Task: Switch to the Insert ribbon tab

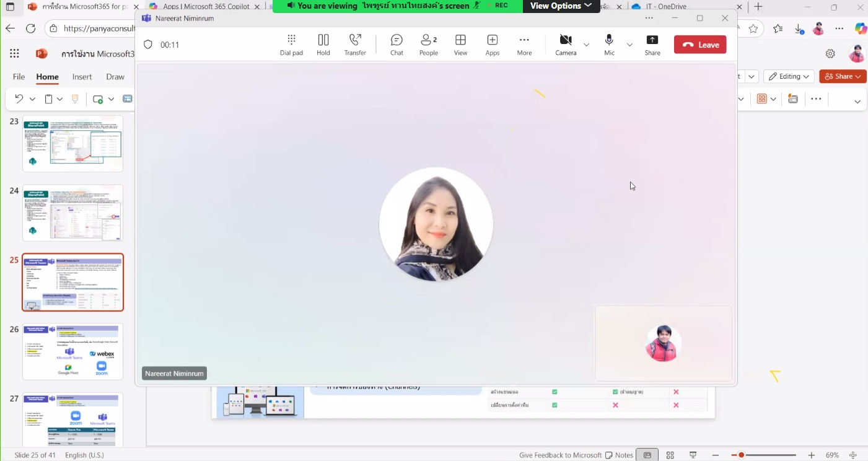Action: pyautogui.click(x=82, y=77)
